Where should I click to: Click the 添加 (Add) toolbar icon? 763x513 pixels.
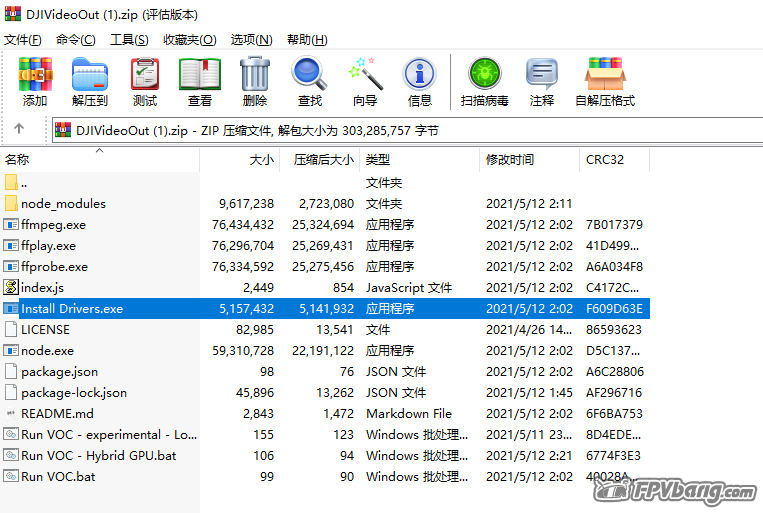35,74
